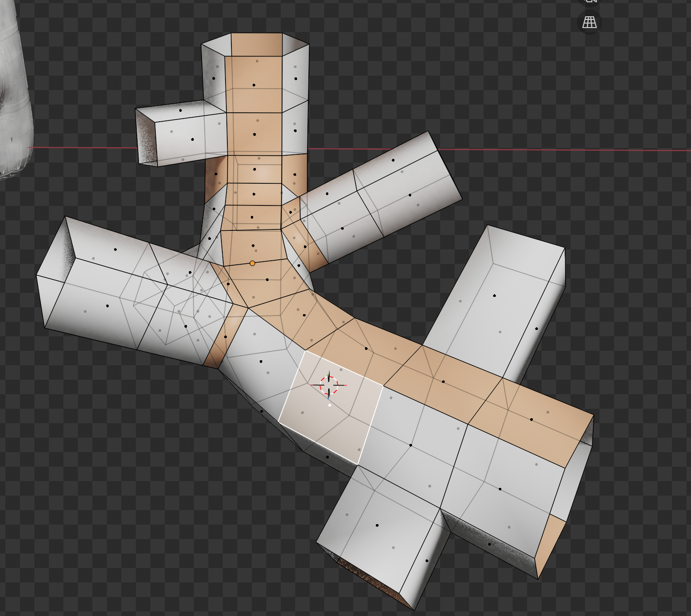Toggle perspective/orthographic view grid icon
This screenshot has width=691, height=616.
(589, 22)
